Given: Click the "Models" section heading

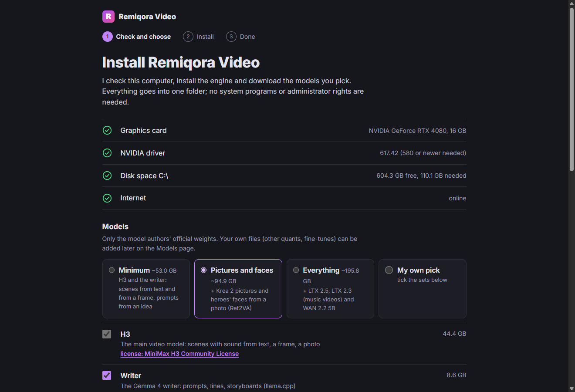Looking at the screenshot, I should (115, 226).
